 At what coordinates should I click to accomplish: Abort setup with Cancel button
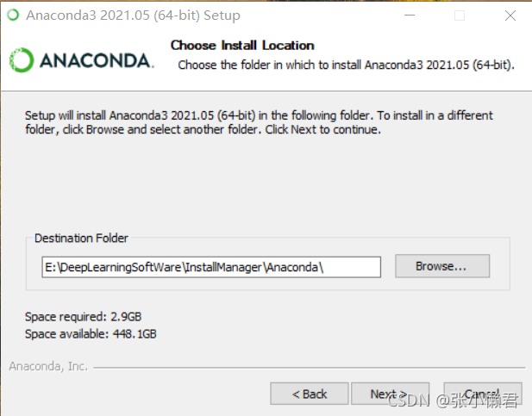point(483,394)
